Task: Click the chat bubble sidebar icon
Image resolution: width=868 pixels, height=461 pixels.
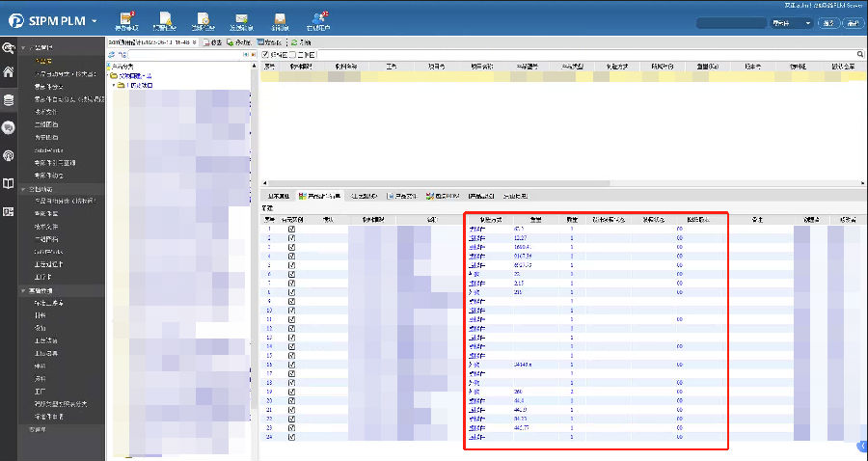Action: pos(9,127)
